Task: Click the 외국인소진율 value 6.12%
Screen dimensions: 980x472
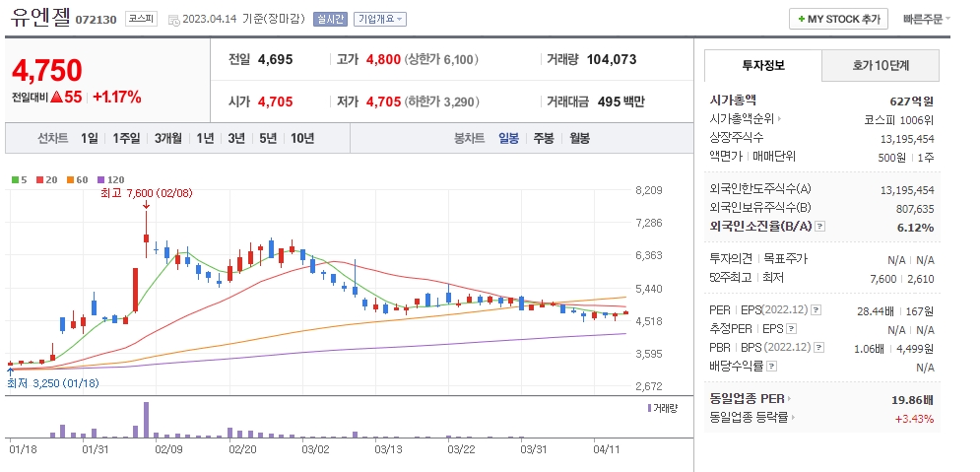Action: tap(916, 227)
